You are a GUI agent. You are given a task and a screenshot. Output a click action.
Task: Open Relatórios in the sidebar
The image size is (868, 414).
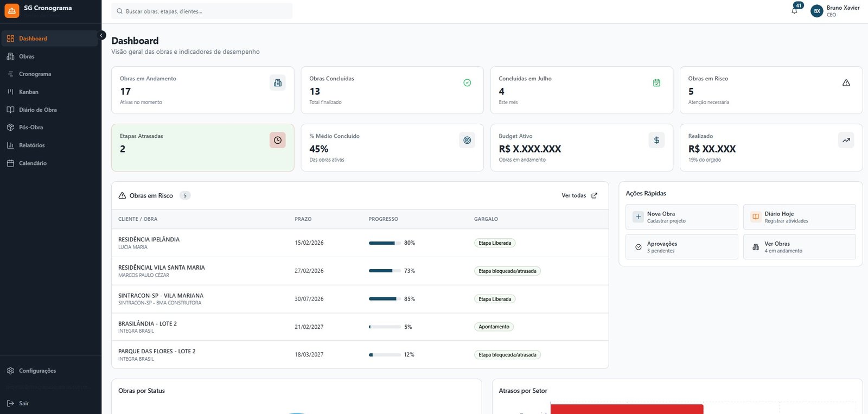[x=50, y=145]
